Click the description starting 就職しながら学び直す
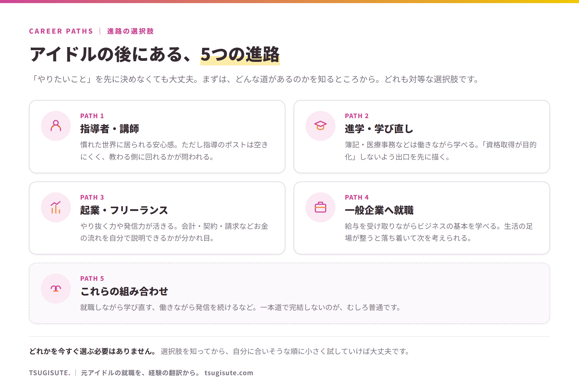 click(x=241, y=307)
